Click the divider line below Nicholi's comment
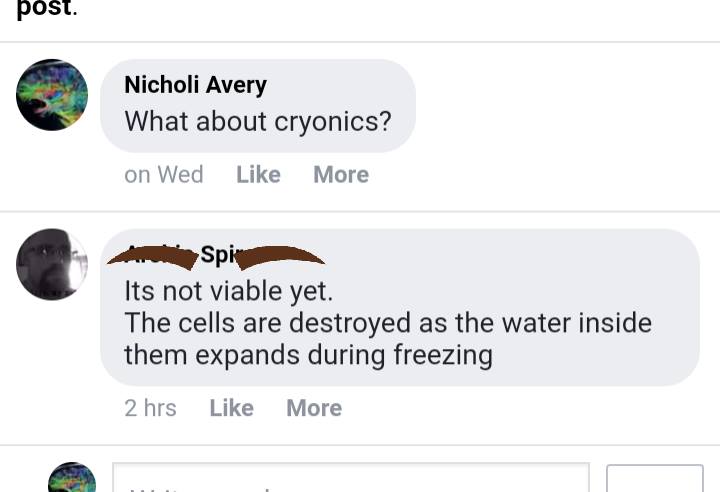This screenshot has width=720, height=492. (x=360, y=211)
